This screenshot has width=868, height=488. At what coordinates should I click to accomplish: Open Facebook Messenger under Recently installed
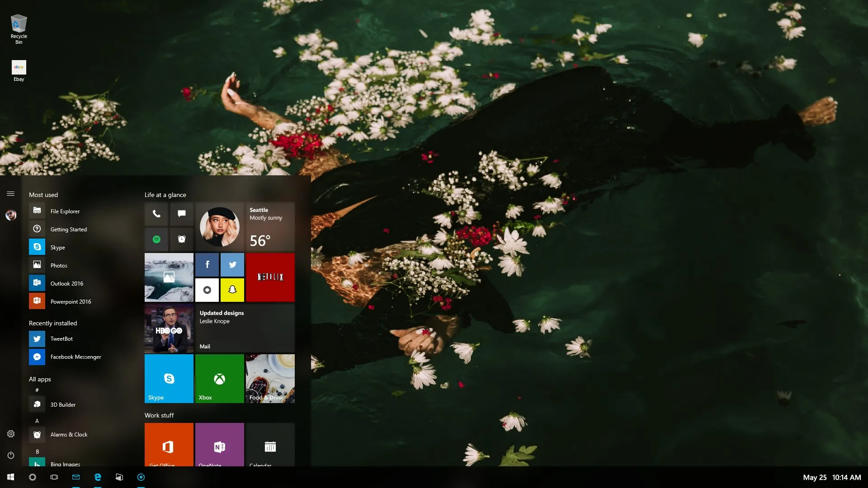[75, 357]
